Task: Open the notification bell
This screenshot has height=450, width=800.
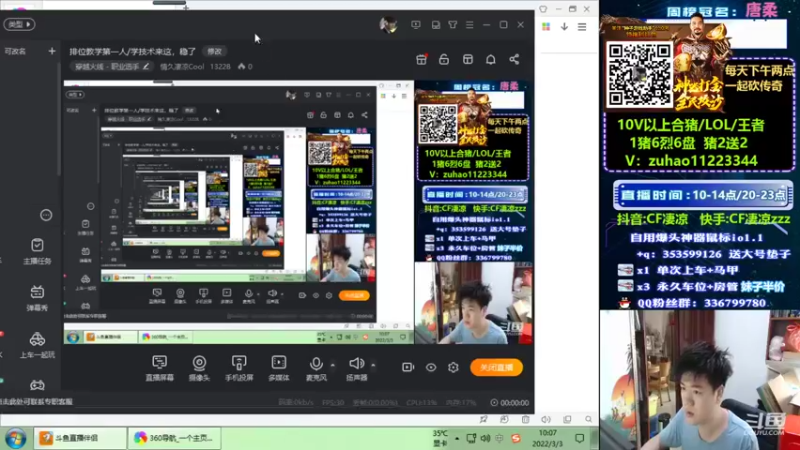Action: (x=491, y=60)
